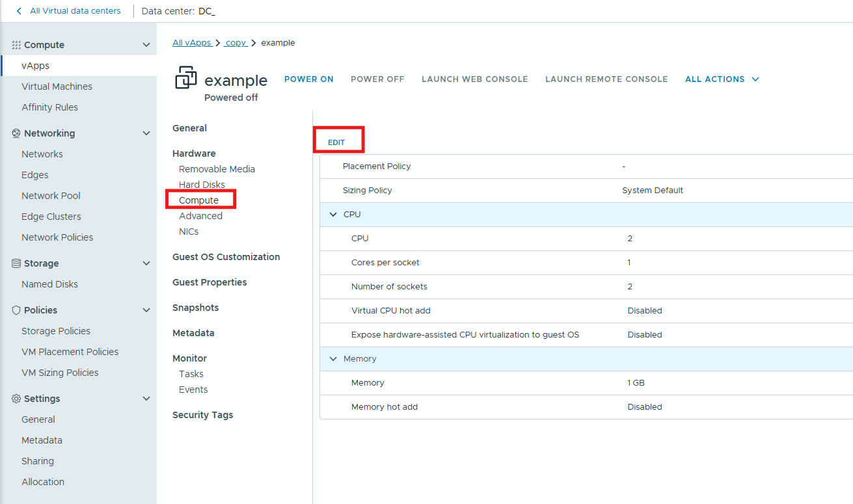853x504 pixels.
Task: Select the Security Tags section
Action: (x=203, y=414)
